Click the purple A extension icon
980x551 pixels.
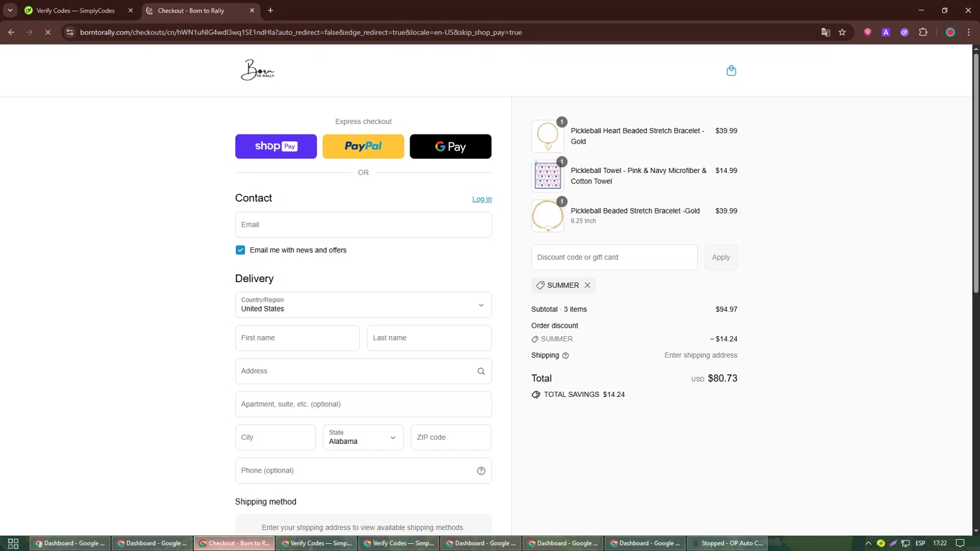coord(886,32)
